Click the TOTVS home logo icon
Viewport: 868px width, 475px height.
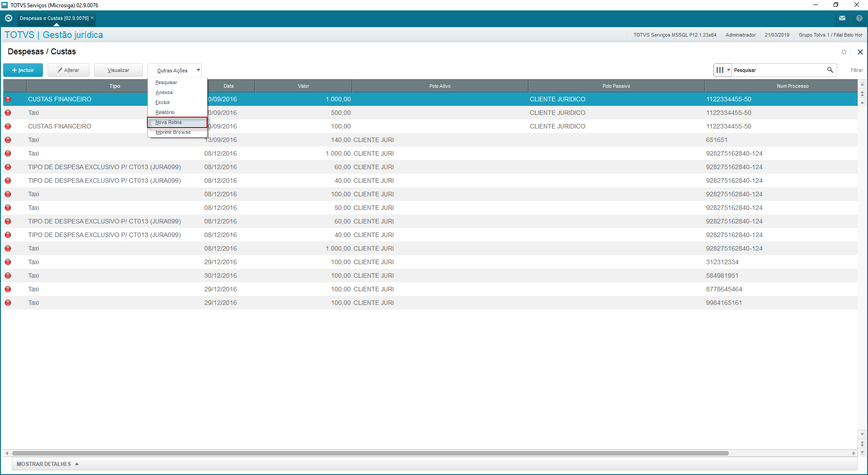[x=8, y=18]
